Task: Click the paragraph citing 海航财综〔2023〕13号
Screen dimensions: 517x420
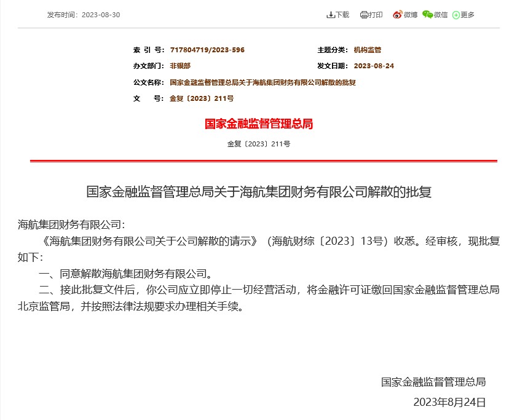Action: [259, 249]
